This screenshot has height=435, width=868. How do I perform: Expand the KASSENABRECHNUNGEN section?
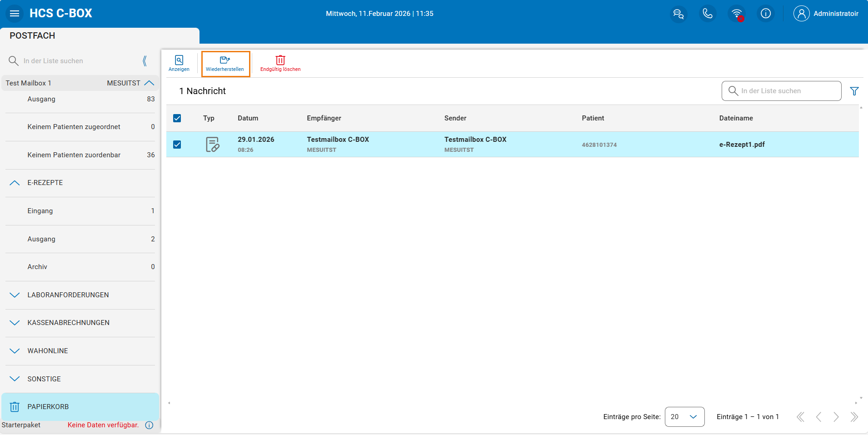coord(15,323)
